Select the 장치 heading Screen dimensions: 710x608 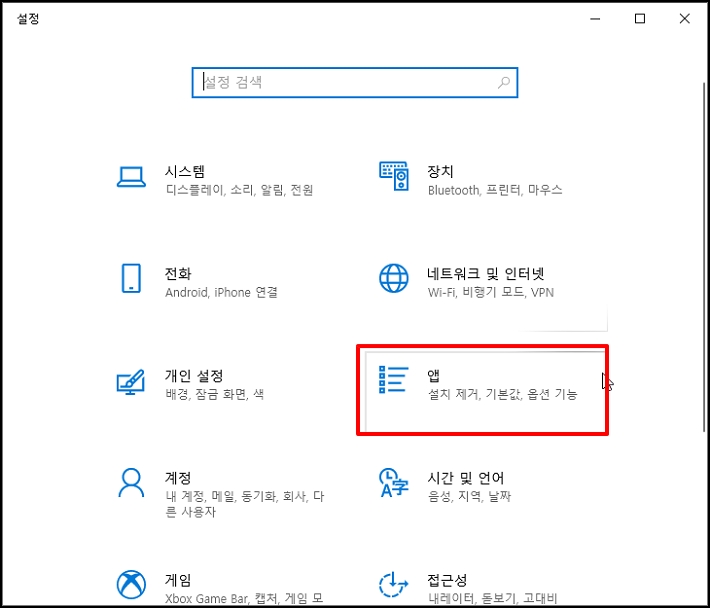pos(441,172)
